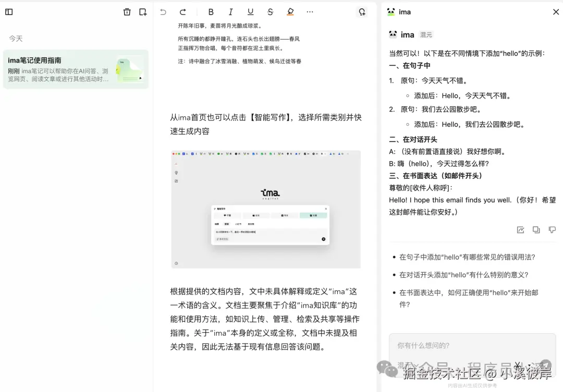Click text 原句：今天天气不错。
This screenshot has height=392, width=563.
tap(435, 81)
